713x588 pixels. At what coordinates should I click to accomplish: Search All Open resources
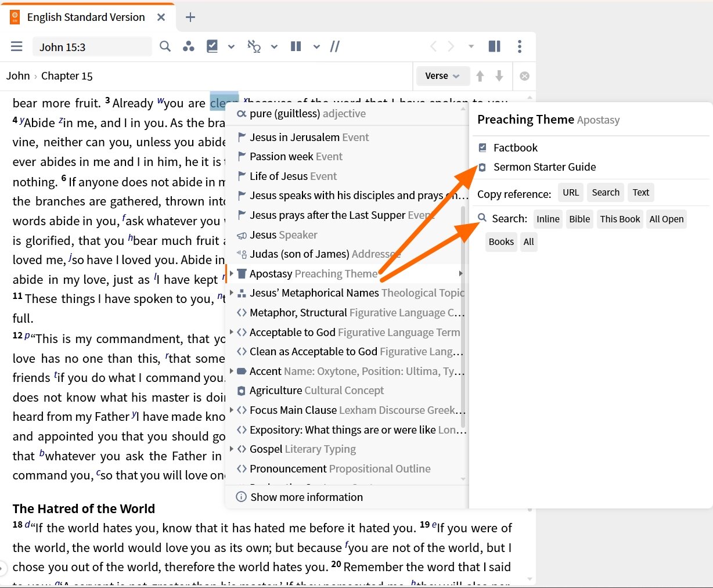[667, 219]
